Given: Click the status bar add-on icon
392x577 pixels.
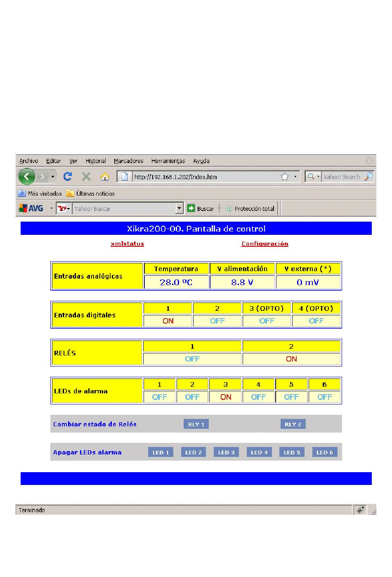Looking at the screenshot, I should tap(360, 510).
